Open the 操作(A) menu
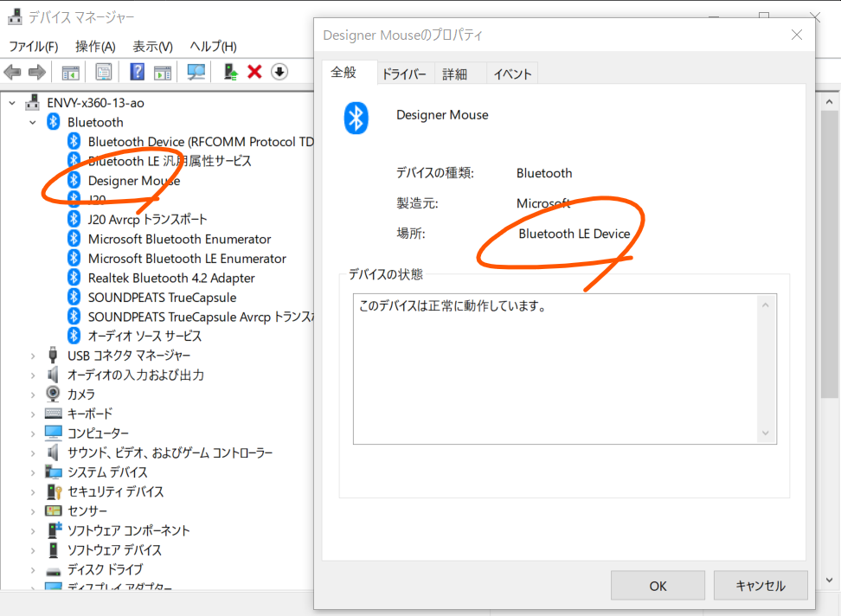This screenshot has height=616, width=841. (95, 47)
